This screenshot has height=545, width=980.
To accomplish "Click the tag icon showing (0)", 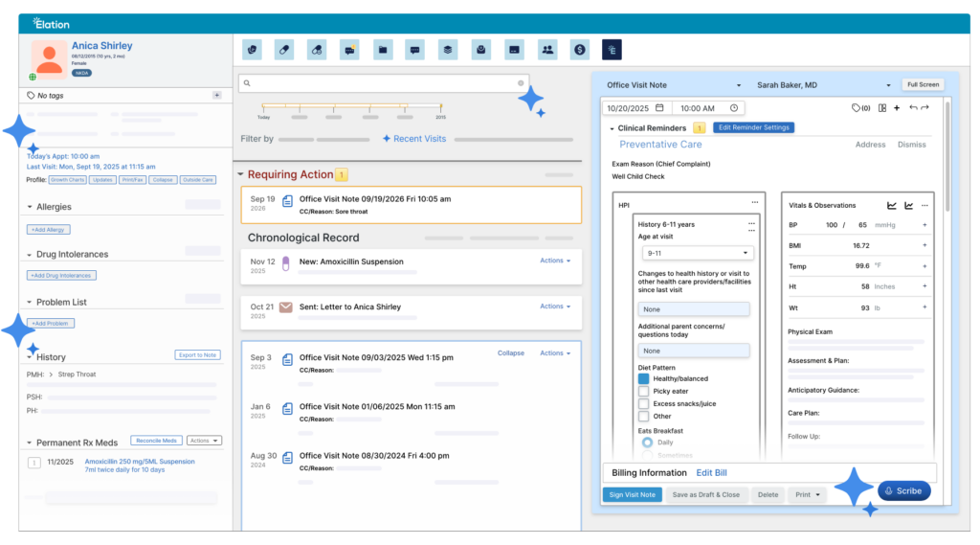I will [860, 107].
